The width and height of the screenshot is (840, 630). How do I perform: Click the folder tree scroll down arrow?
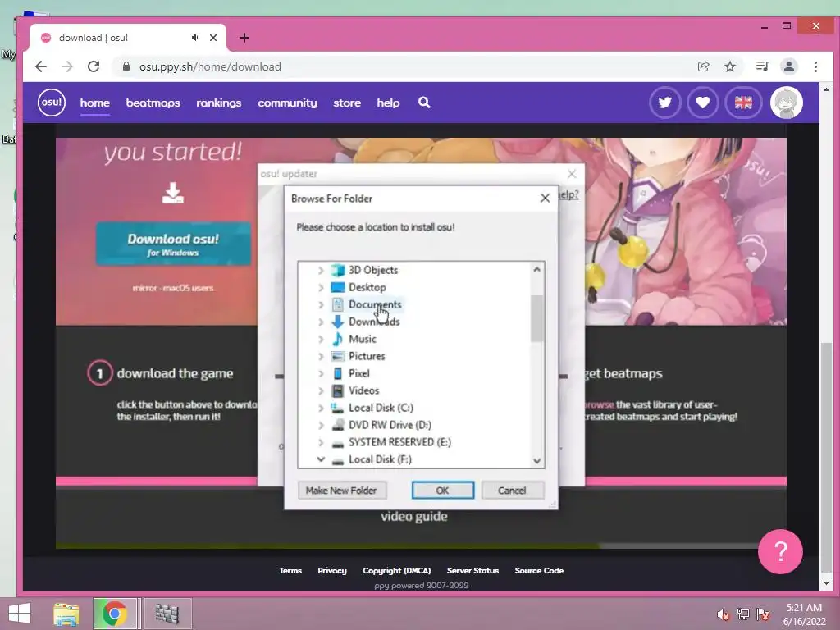[x=537, y=461]
